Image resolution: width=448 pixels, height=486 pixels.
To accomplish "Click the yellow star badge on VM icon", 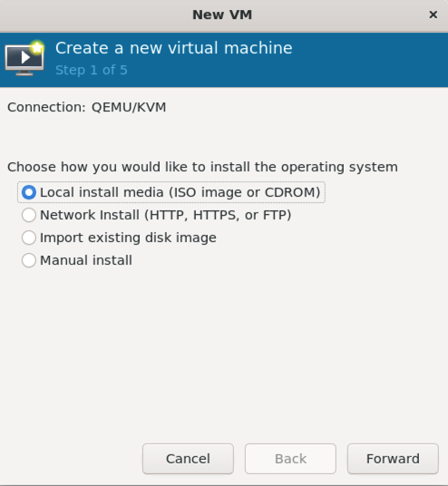I will click(37, 47).
